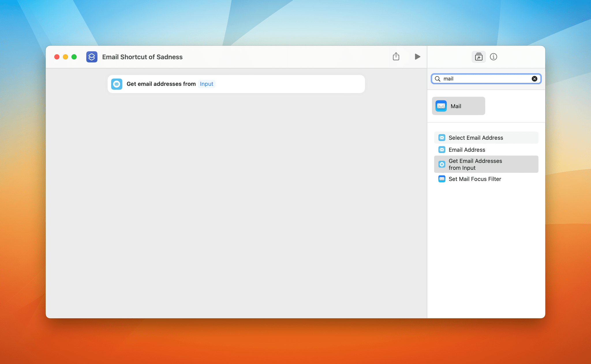
Task: Click the Share shortcut icon
Action: [396, 57]
